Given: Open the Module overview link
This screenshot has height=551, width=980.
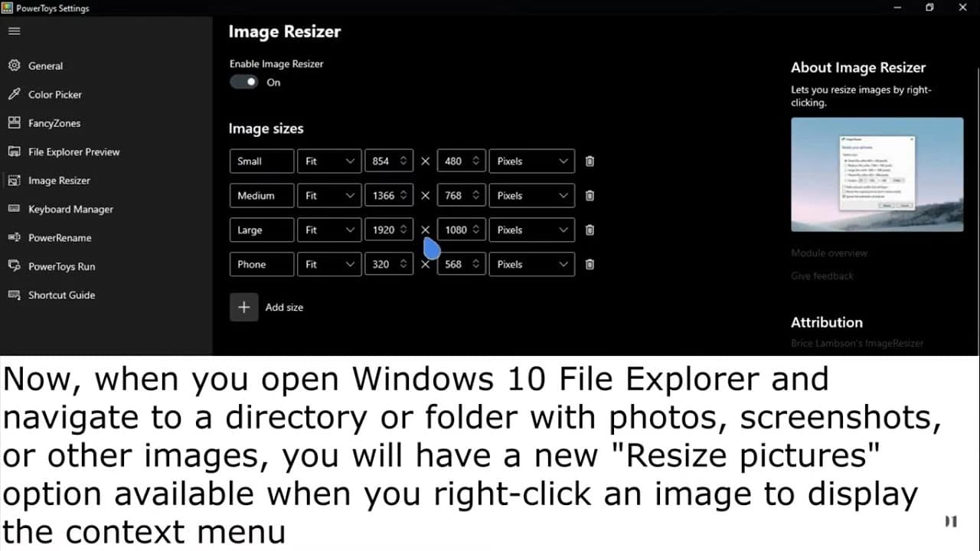Looking at the screenshot, I should (829, 253).
